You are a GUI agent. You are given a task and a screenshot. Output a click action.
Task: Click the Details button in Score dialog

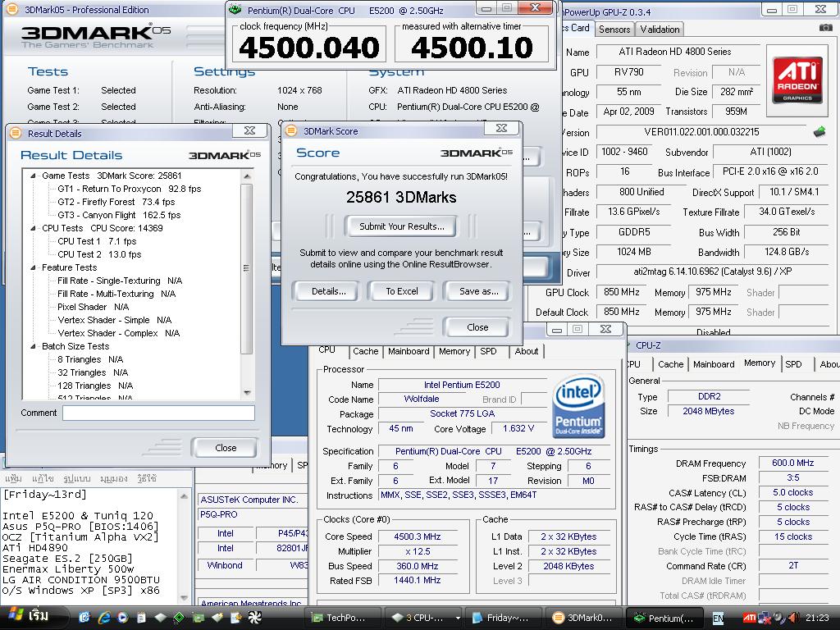pyautogui.click(x=328, y=291)
